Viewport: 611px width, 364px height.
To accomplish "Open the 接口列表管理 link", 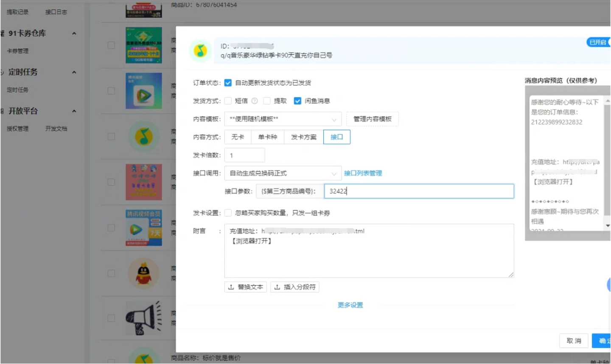I will click(x=363, y=173).
